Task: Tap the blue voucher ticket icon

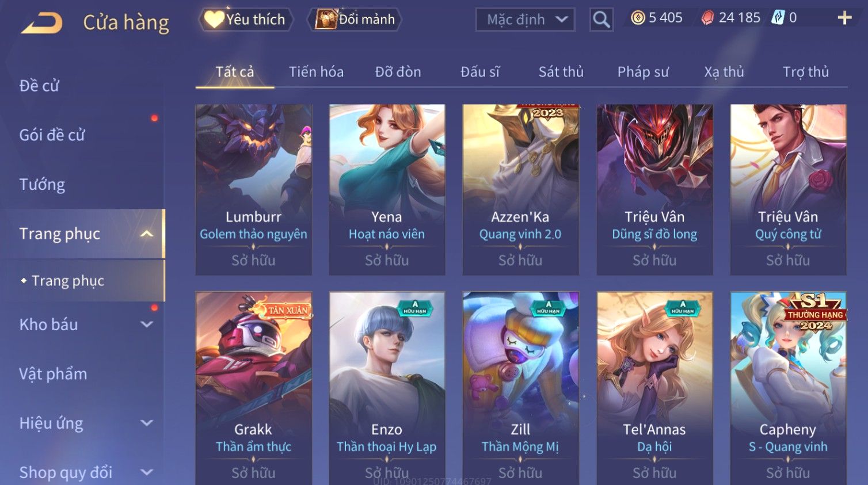Action: 778,17
